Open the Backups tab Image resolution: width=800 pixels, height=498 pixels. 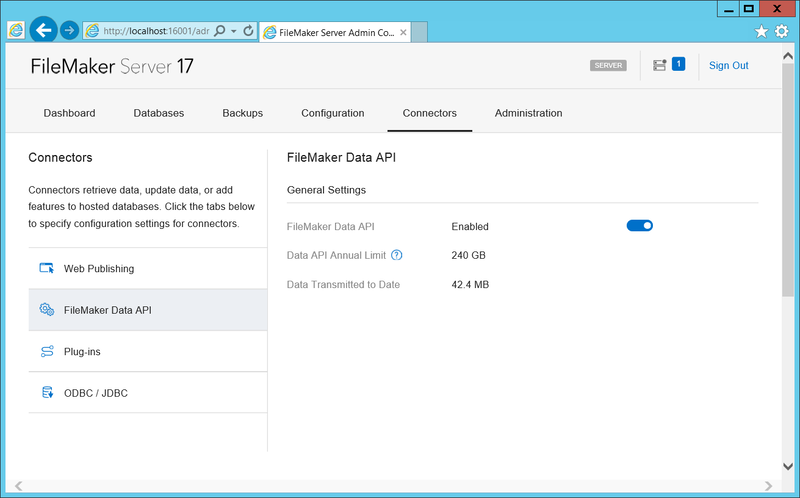pyautogui.click(x=242, y=113)
